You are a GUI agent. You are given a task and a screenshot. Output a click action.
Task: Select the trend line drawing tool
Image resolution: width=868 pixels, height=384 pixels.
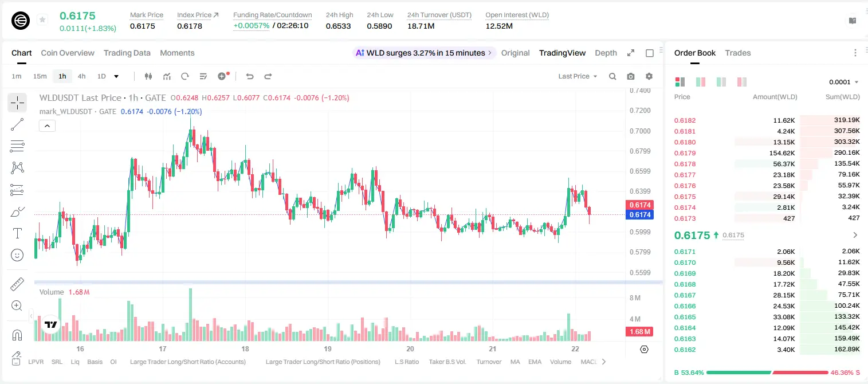(x=17, y=124)
